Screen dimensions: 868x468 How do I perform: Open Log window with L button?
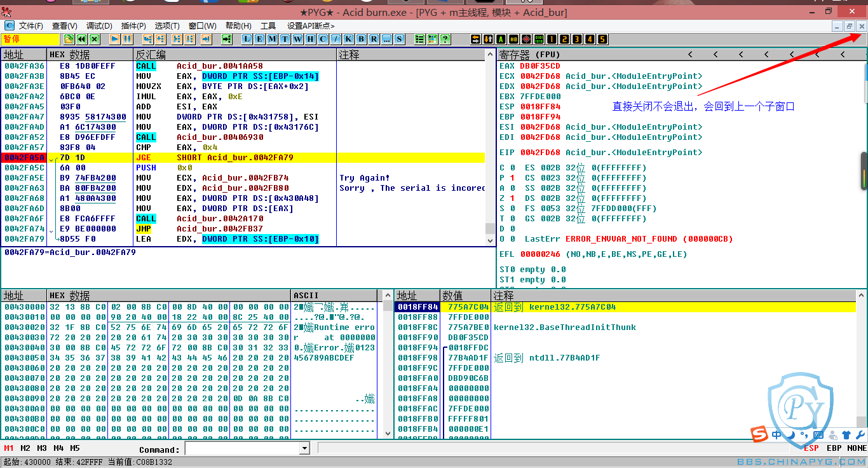(x=247, y=39)
